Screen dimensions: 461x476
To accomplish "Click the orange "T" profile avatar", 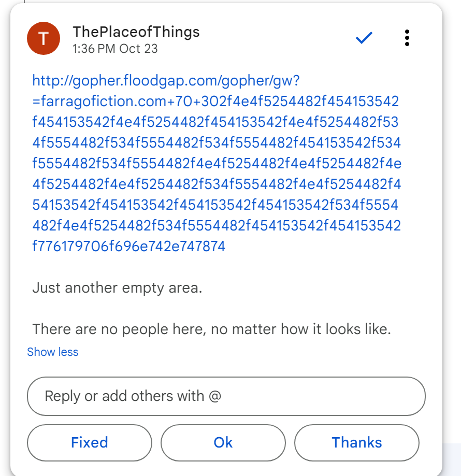I will (x=44, y=38).
